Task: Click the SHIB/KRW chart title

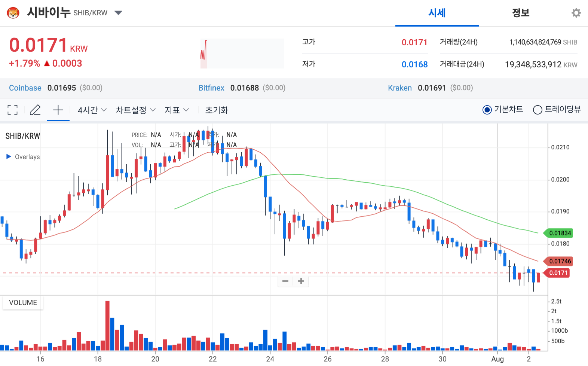Action: point(23,136)
